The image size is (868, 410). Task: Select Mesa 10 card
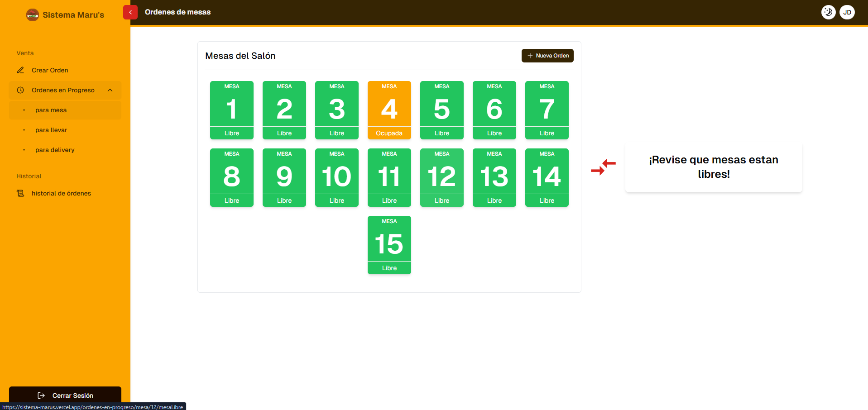click(337, 177)
